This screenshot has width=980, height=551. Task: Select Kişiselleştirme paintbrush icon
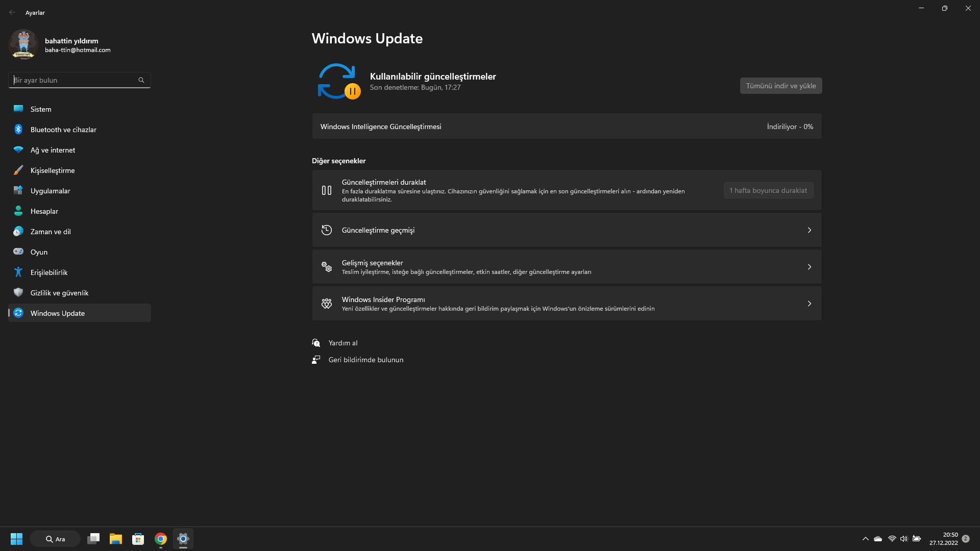pos(18,170)
